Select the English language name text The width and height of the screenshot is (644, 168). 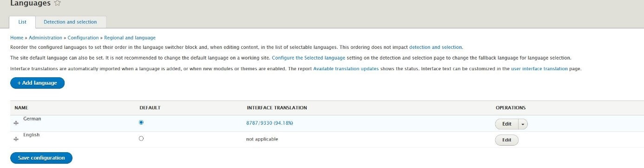click(32, 134)
